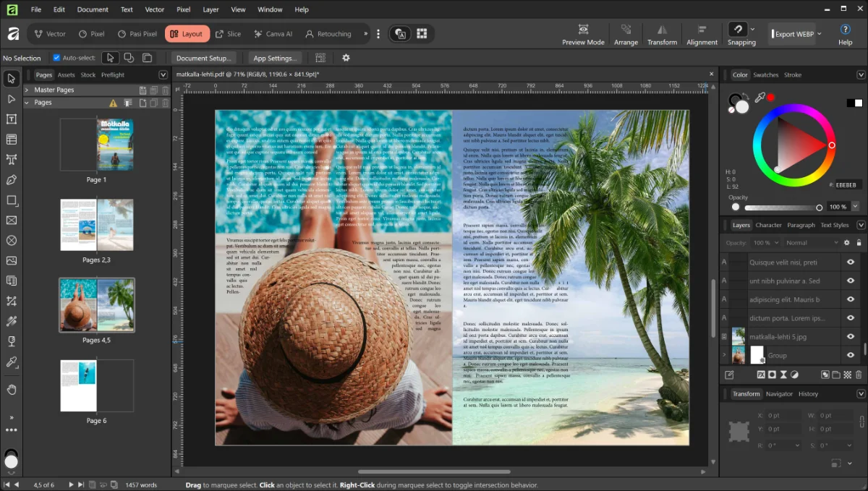Expand the Master Pages section
The height and width of the screenshot is (491, 868).
point(27,90)
